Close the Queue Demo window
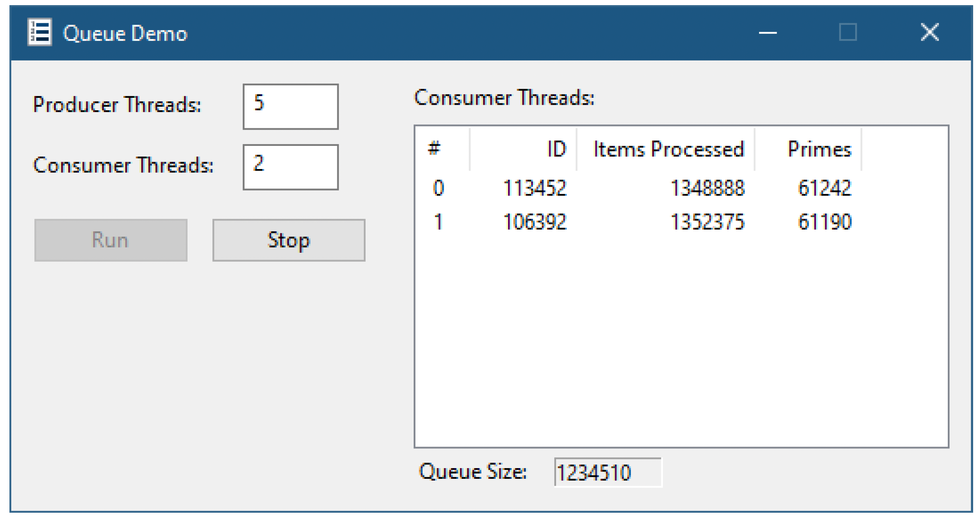The width and height of the screenshot is (980, 520). [930, 33]
